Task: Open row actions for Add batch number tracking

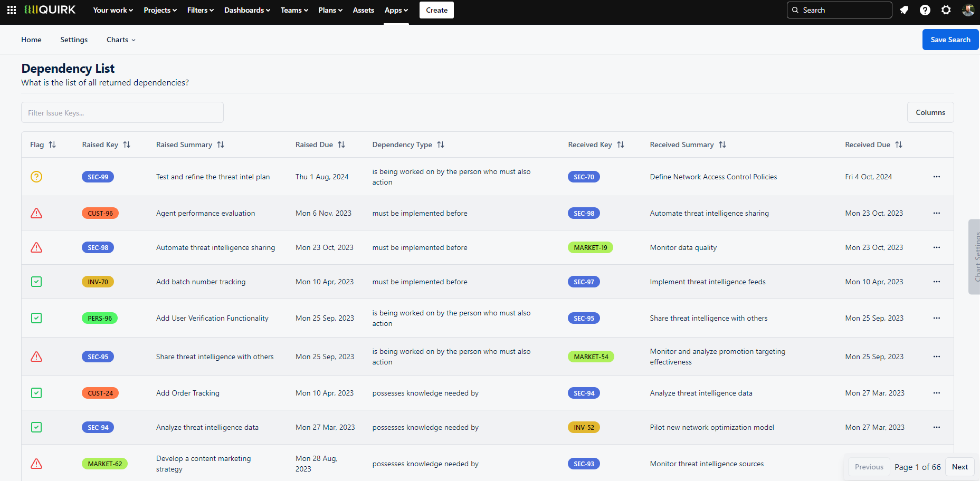Action: [937, 282]
